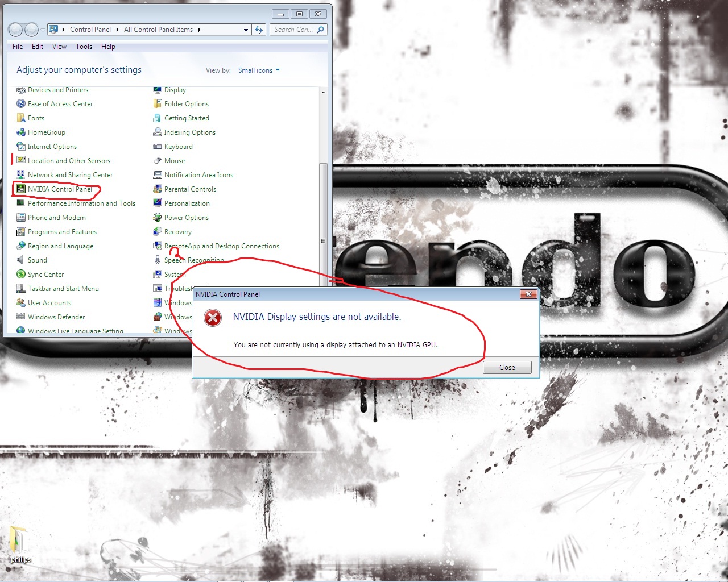728x582 pixels.
Task: Open the Edit menu
Action: tap(38, 47)
